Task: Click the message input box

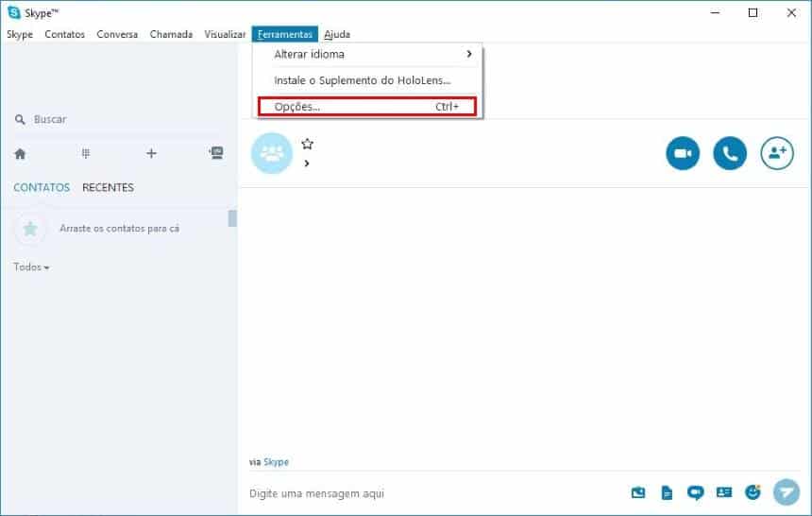Action: (435, 493)
